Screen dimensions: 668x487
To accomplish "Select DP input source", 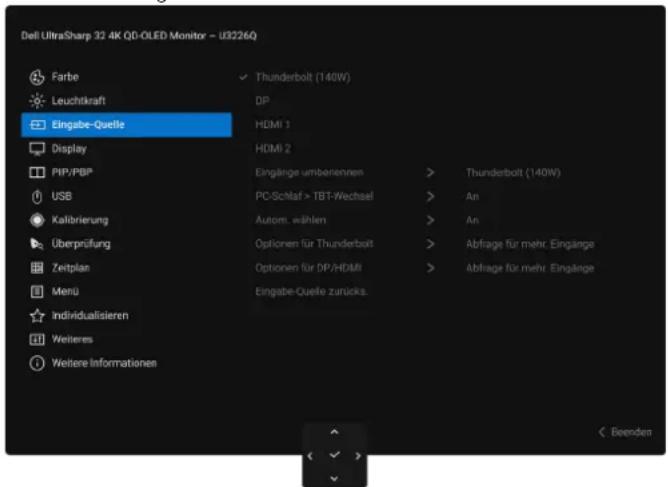I will 262,101.
